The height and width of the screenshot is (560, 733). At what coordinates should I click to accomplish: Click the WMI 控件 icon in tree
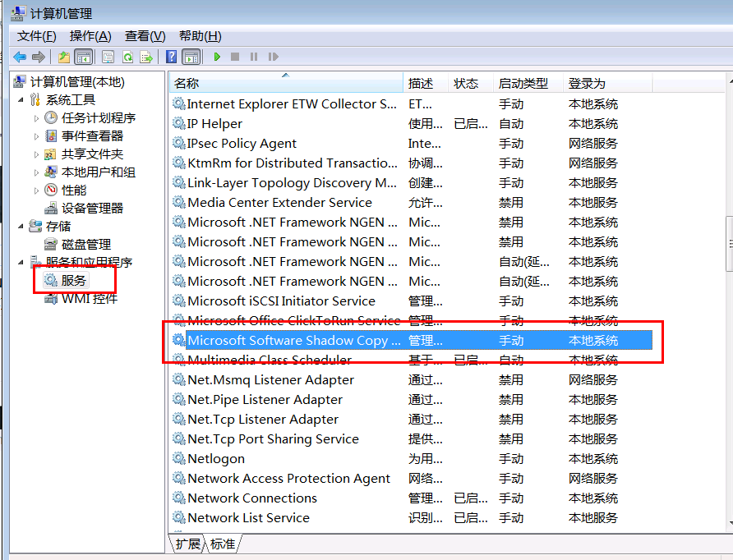click(x=51, y=298)
